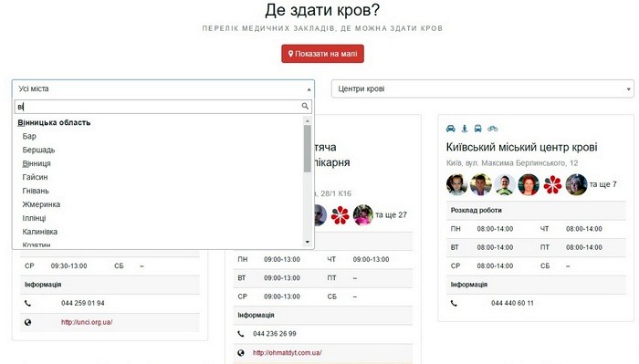Click the dropdown list scrollbar up arrow

click(308, 121)
